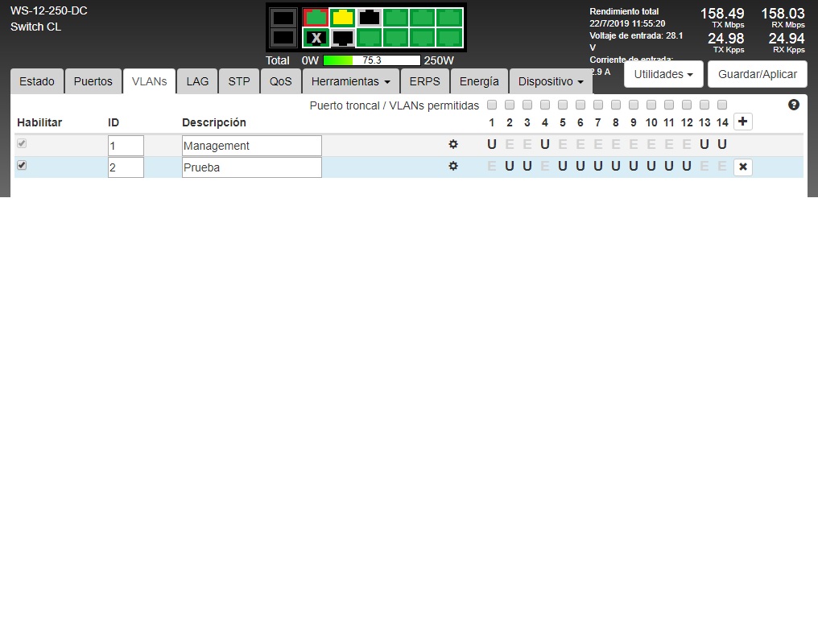Expand the Herramientas dropdown menu
818x644 pixels.
click(350, 81)
